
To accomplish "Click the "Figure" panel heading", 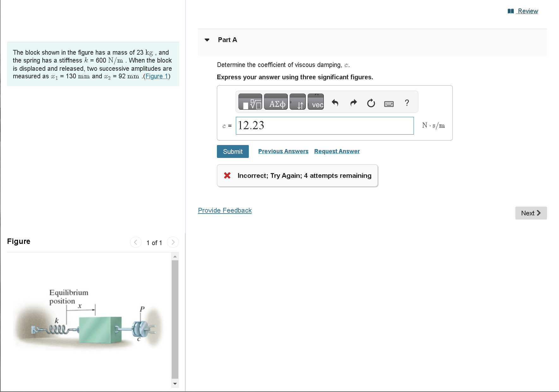I will point(19,241).
